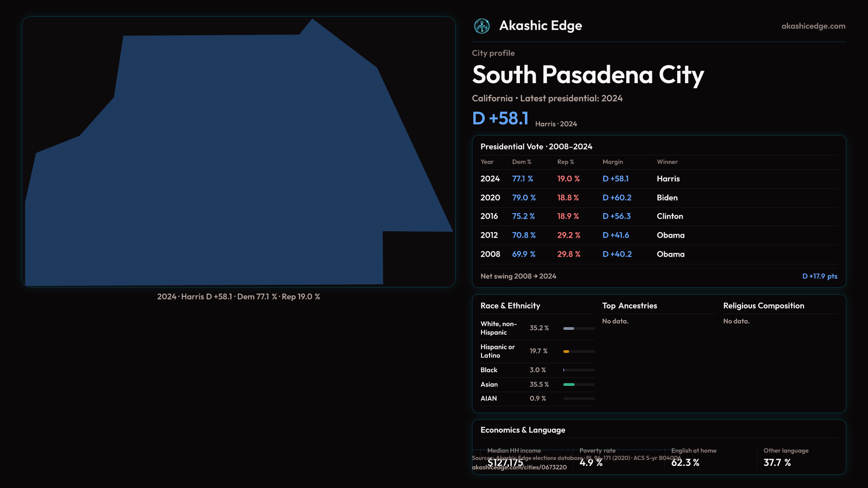Open the akashicedge.com link
Screen dimensions: 868x488
813,26
